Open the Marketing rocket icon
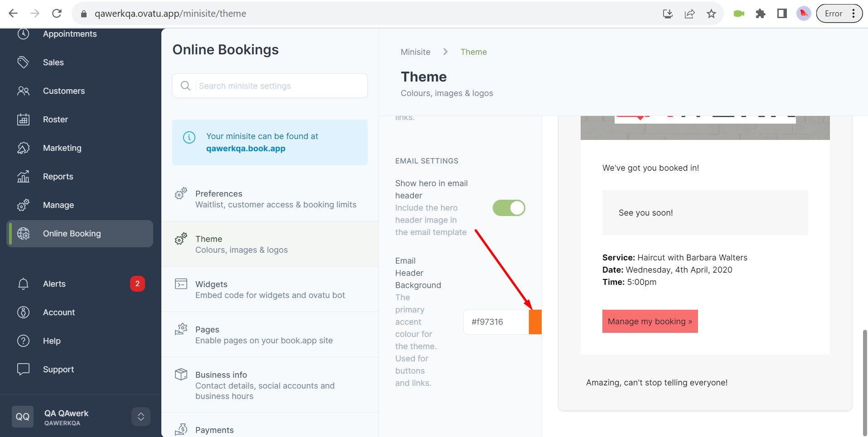This screenshot has width=868, height=437. tap(23, 148)
